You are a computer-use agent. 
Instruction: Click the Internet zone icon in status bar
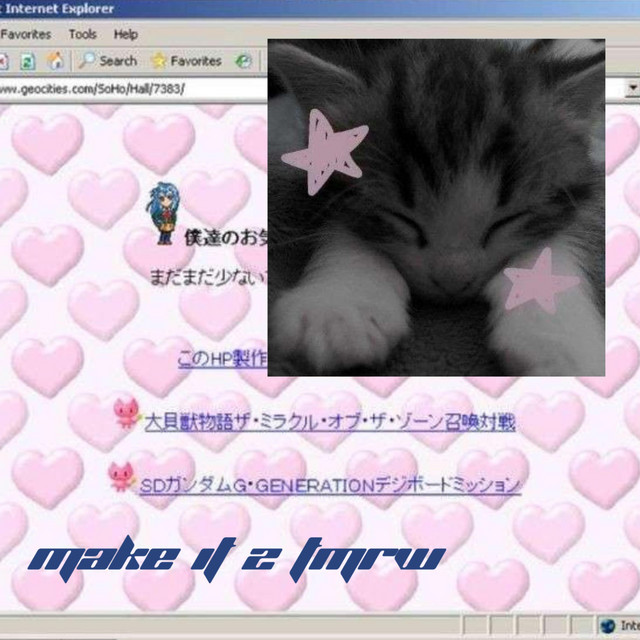(608, 627)
